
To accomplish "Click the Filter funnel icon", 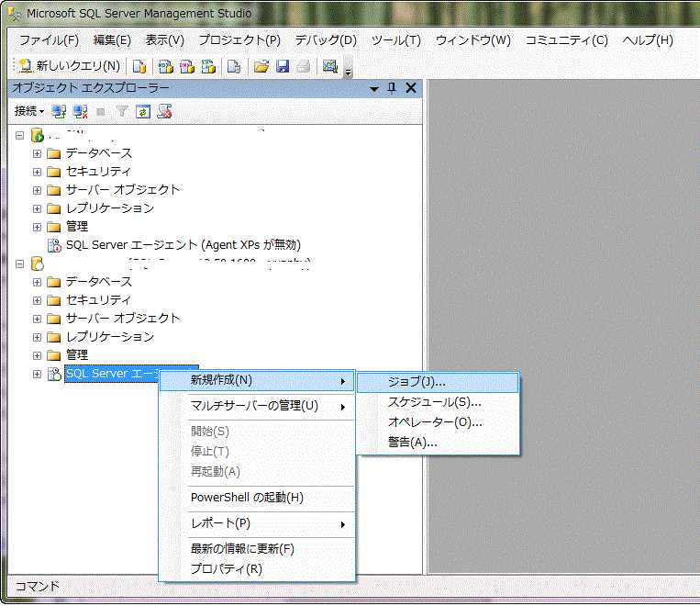I will 122,111.
